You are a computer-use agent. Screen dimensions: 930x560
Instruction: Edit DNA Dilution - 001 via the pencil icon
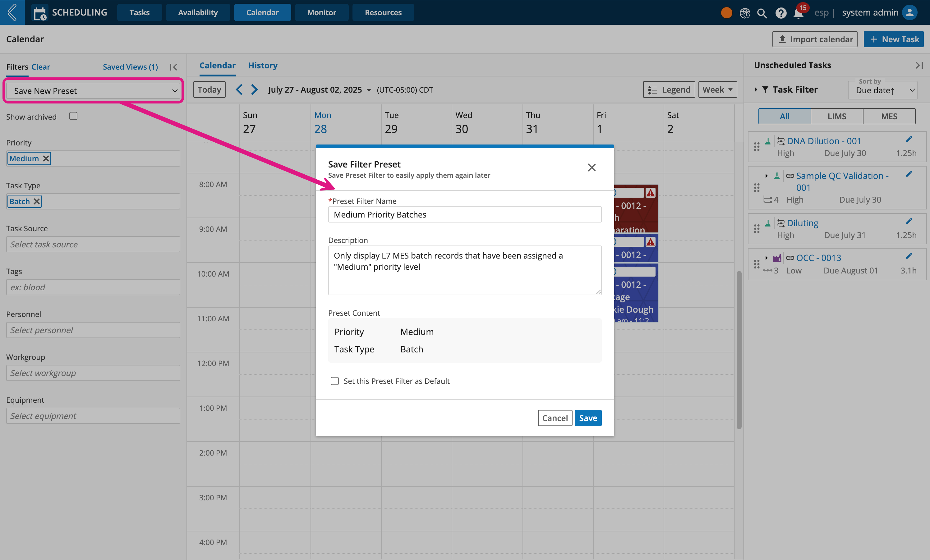(x=909, y=139)
